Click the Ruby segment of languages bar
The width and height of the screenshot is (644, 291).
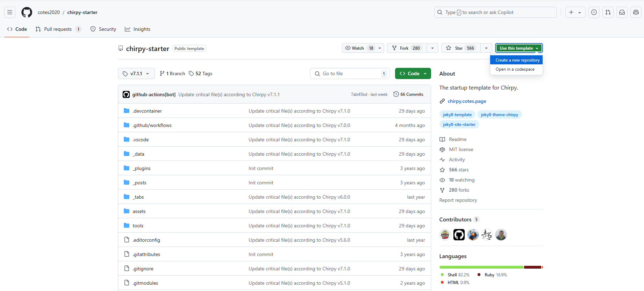click(533, 267)
